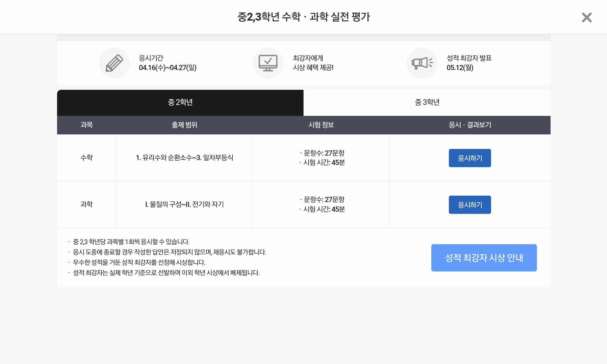Click the megaphone announcement icon

click(422, 63)
